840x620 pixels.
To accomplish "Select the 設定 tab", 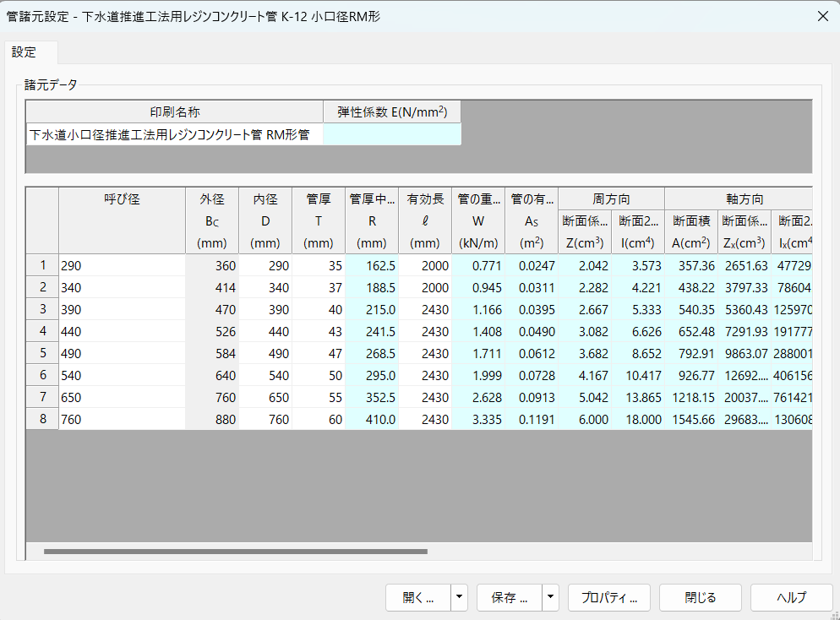I will pyautogui.click(x=25, y=52).
